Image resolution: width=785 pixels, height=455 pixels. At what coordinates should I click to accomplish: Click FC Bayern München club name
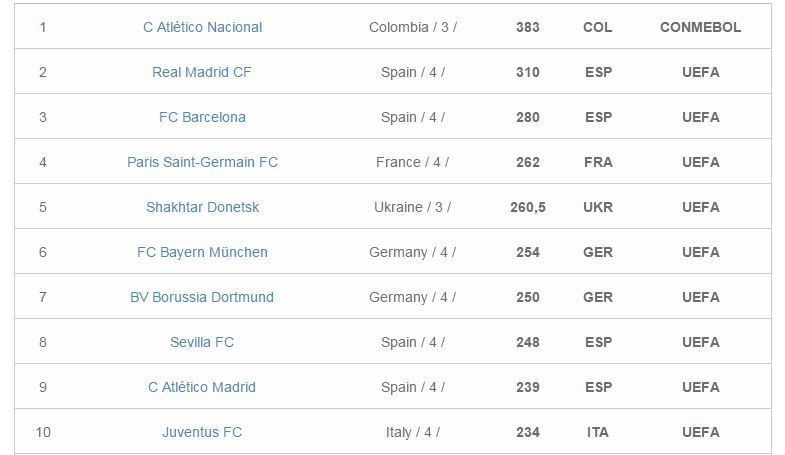tap(202, 252)
